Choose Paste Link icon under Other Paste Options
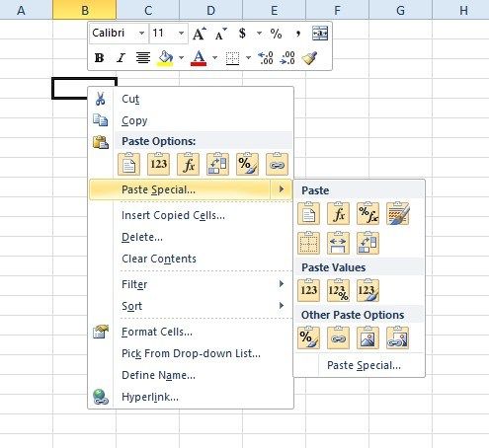 pos(338,337)
